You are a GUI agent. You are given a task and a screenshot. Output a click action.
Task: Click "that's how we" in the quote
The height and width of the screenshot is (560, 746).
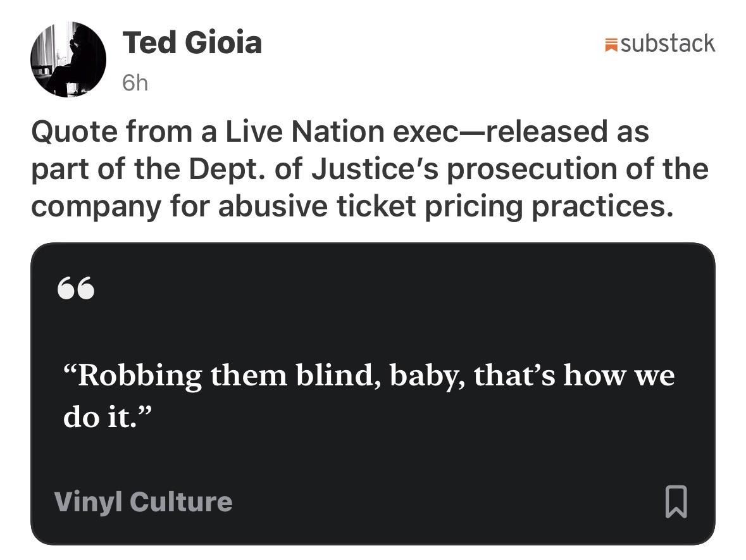click(574, 375)
